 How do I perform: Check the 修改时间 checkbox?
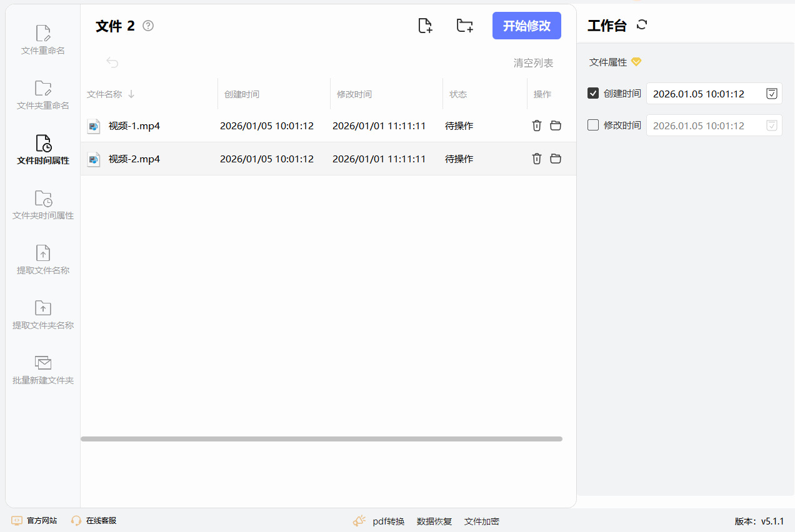click(593, 125)
